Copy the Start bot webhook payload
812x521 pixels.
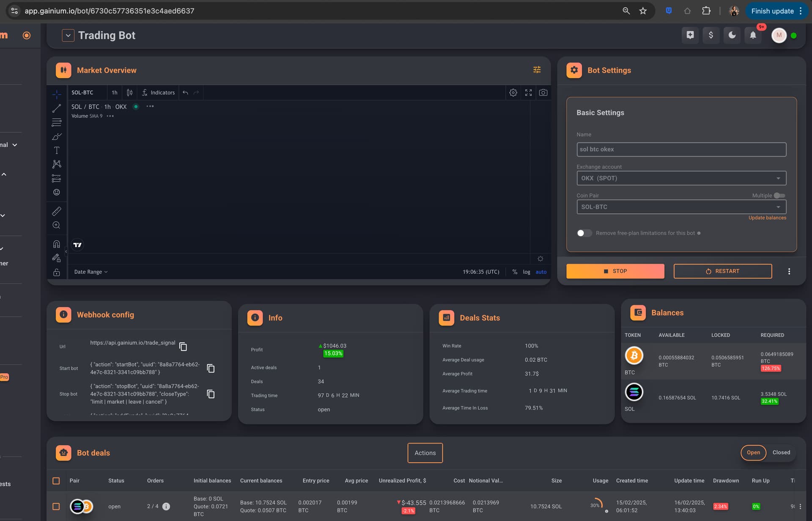tap(211, 368)
